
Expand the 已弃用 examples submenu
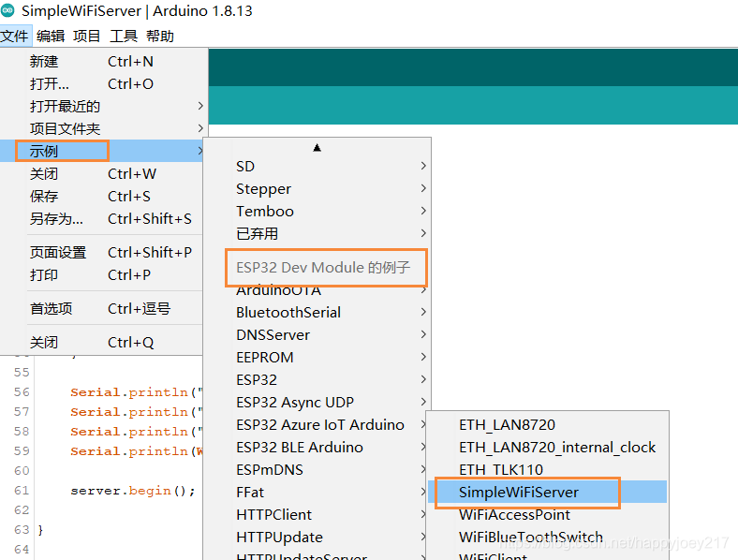click(317, 233)
